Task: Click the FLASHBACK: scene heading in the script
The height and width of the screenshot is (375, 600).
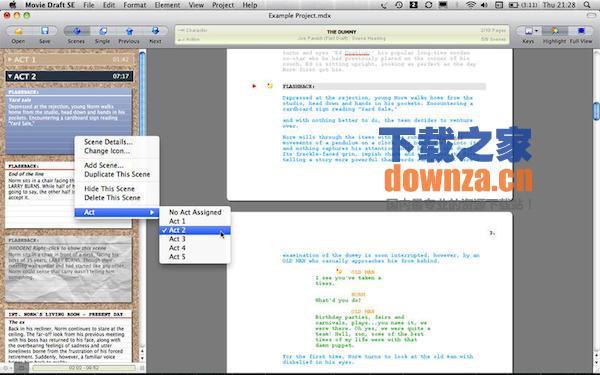Action: [298, 86]
